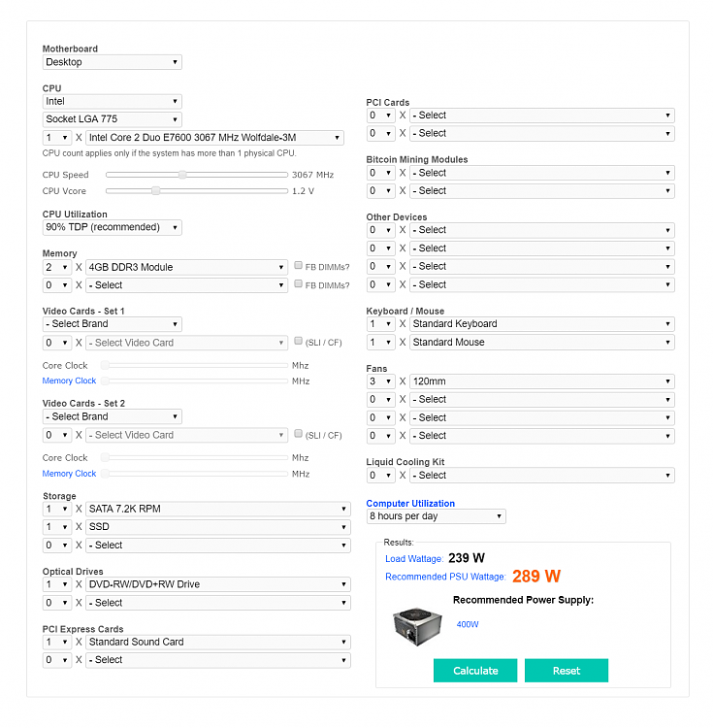Open the SSD storage dropdown
This screenshot has height=728, width=713.
(x=218, y=527)
